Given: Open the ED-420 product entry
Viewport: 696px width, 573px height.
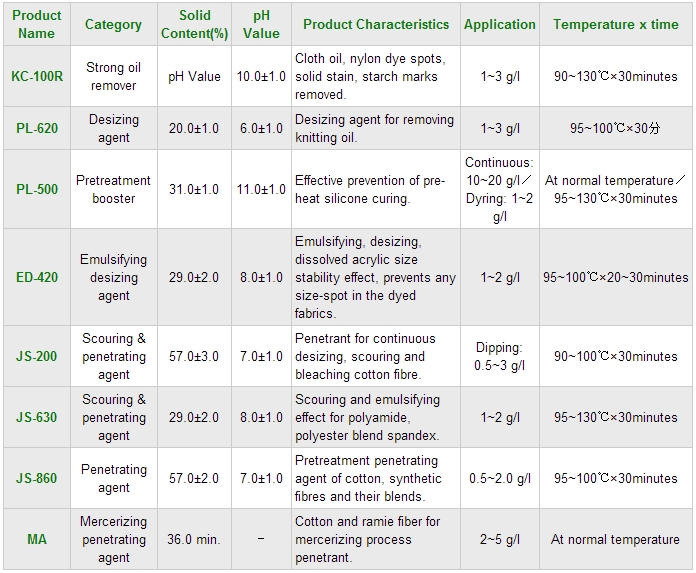Looking at the screenshot, I should tap(37, 277).
